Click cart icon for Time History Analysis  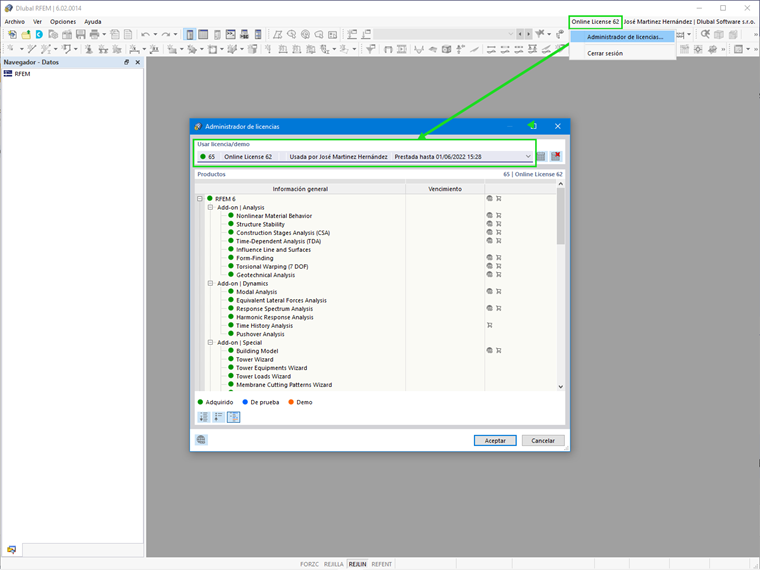pos(490,325)
